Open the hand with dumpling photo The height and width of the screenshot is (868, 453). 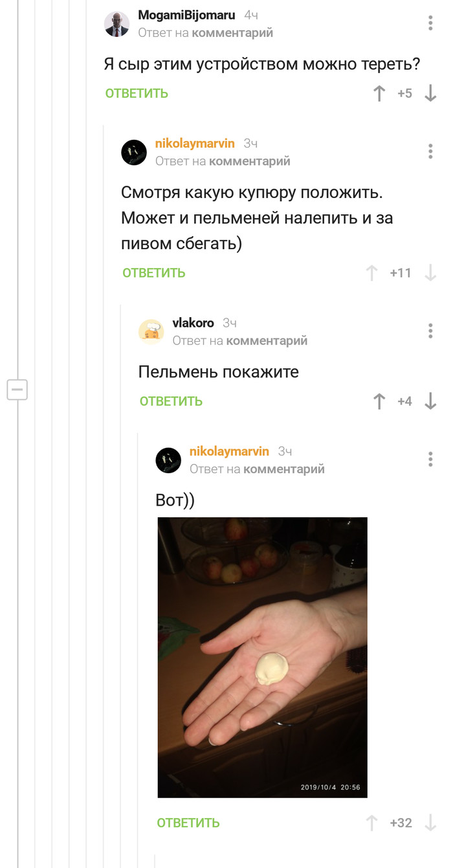pyautogui.click(x=263, y=657)
